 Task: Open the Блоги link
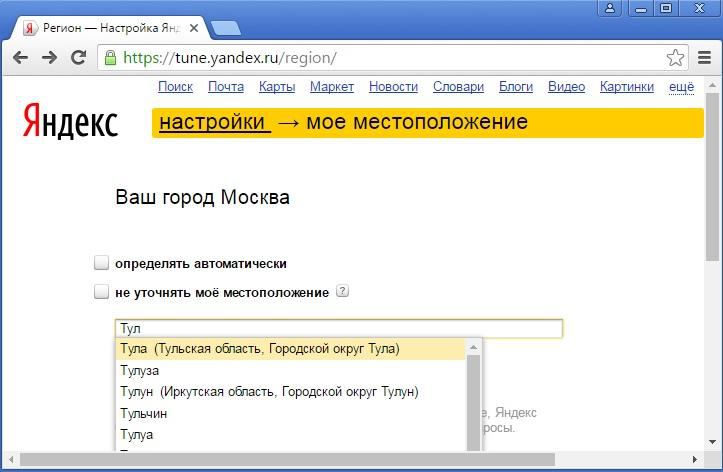(x=516, y=87)
